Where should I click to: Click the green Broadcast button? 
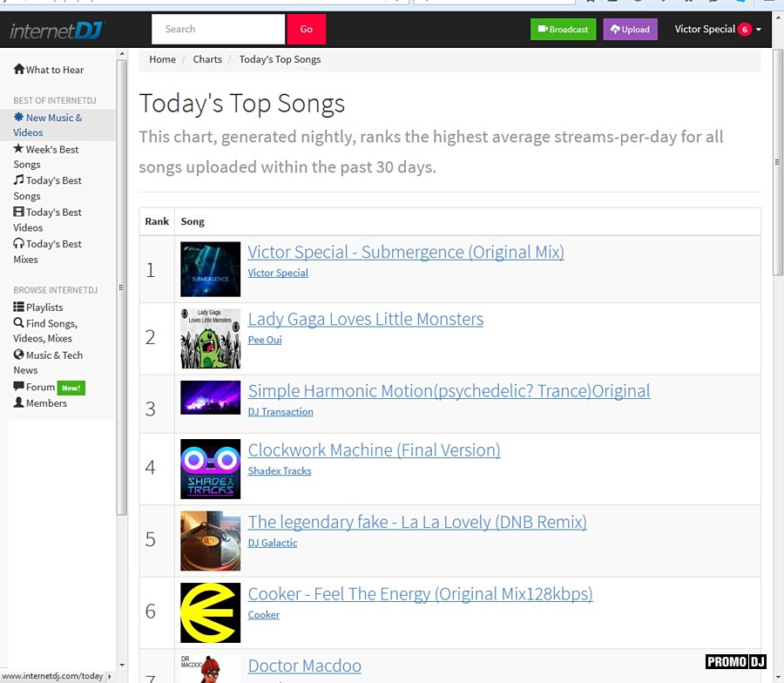click(x=563, y=30)
